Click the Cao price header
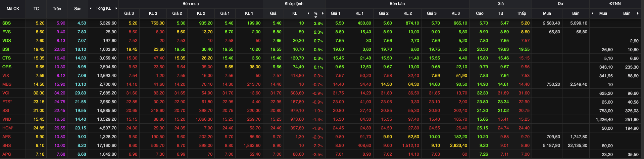This screenshot has height=159, width=644. [x=480, y=13]
